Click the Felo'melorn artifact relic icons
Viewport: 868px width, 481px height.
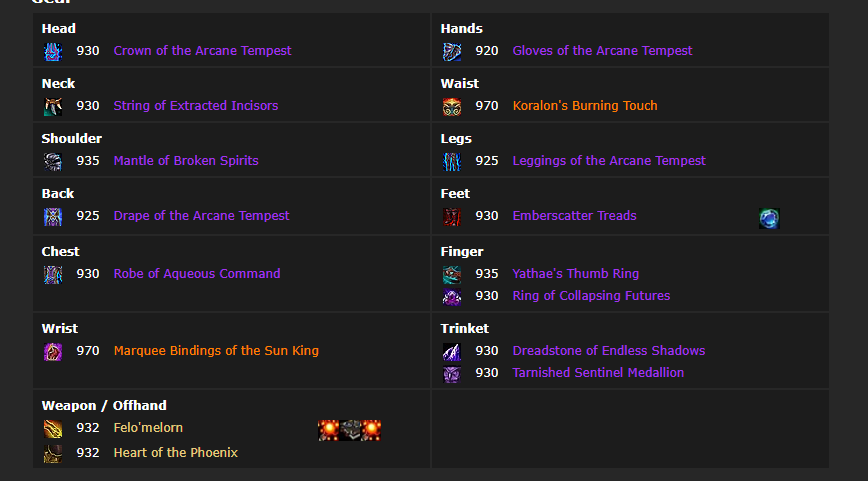coord(350,430)
